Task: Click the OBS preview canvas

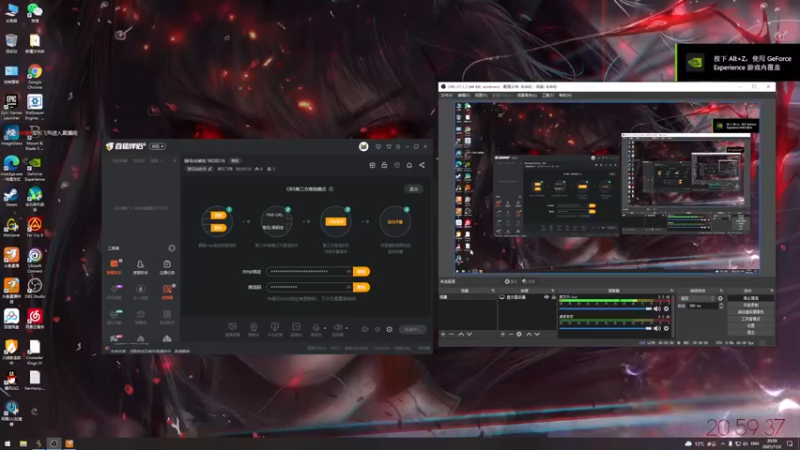Action: point(607,187)
